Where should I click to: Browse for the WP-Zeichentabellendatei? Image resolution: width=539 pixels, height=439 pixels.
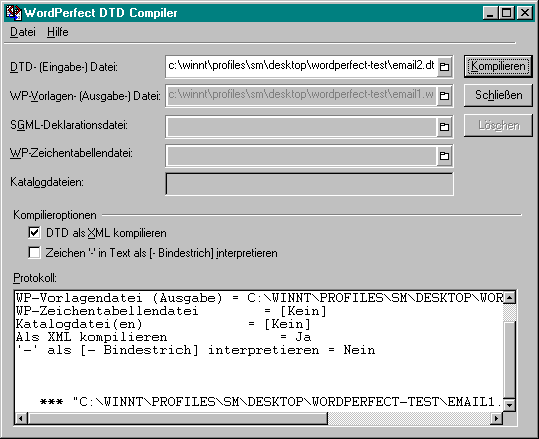coord(444,156)
